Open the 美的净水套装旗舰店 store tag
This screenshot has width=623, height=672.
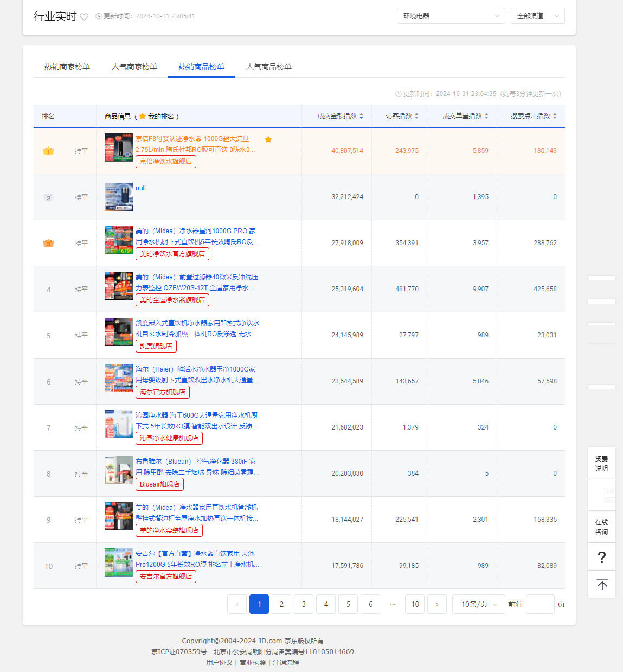tap(169, 530)
